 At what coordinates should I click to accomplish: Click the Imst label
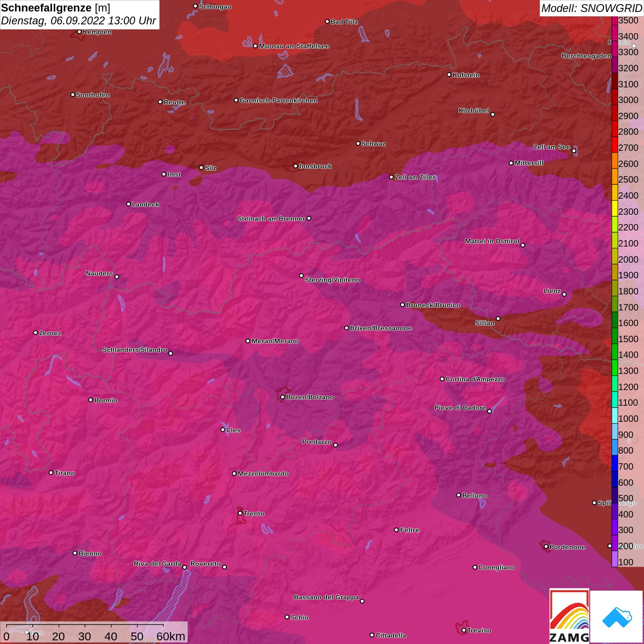174,174
